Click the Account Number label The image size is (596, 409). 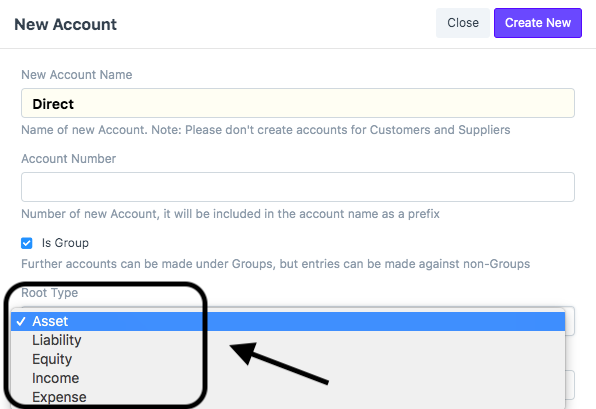point(68,159)
